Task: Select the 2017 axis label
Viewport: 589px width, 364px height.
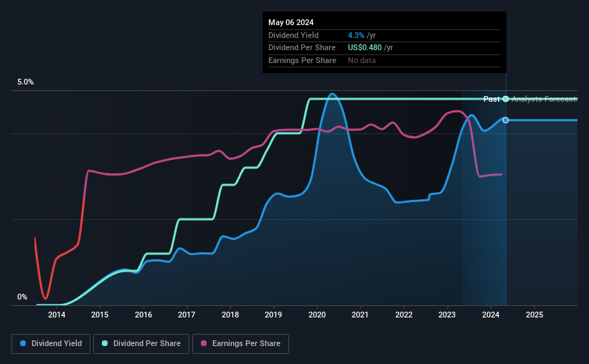Action: tap(187, 315)
